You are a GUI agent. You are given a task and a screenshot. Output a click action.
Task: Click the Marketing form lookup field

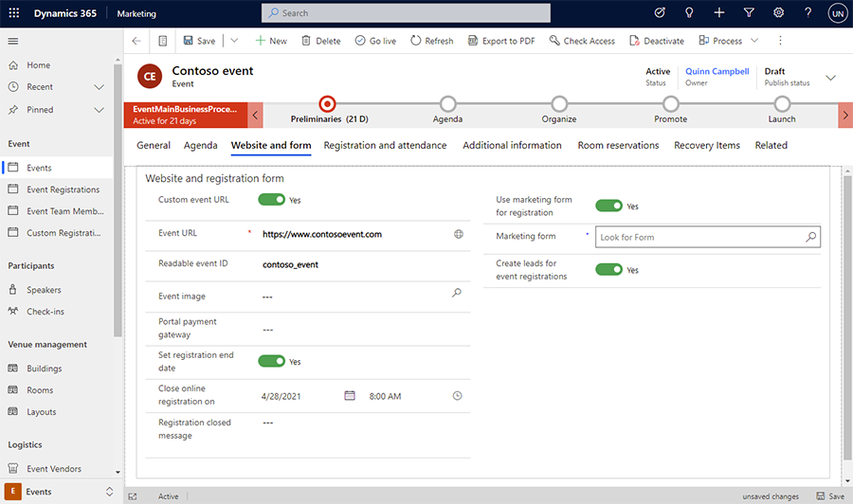699,237
